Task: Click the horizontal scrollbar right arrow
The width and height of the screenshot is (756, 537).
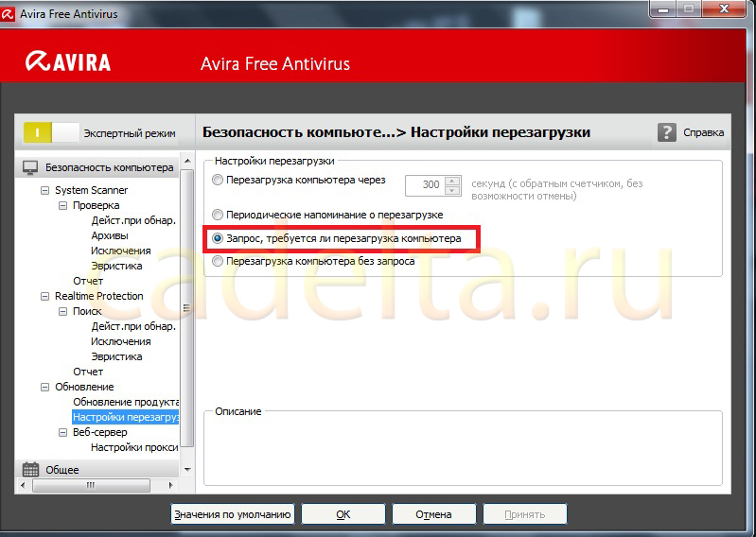Action: point(170,485)
